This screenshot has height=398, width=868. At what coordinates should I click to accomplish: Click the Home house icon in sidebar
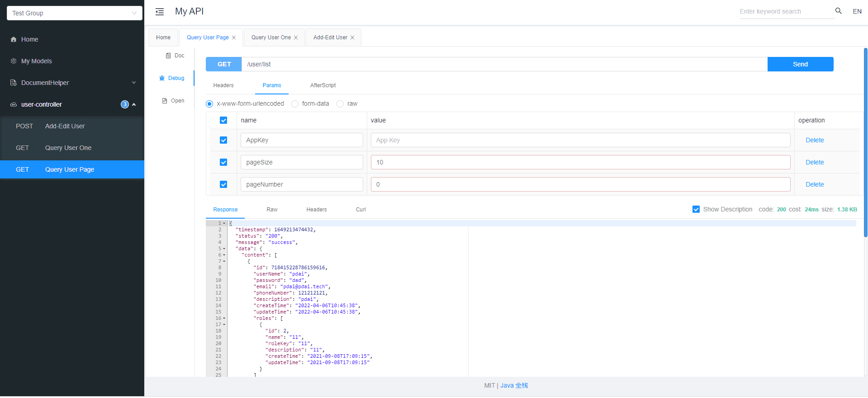click(14, 39)
